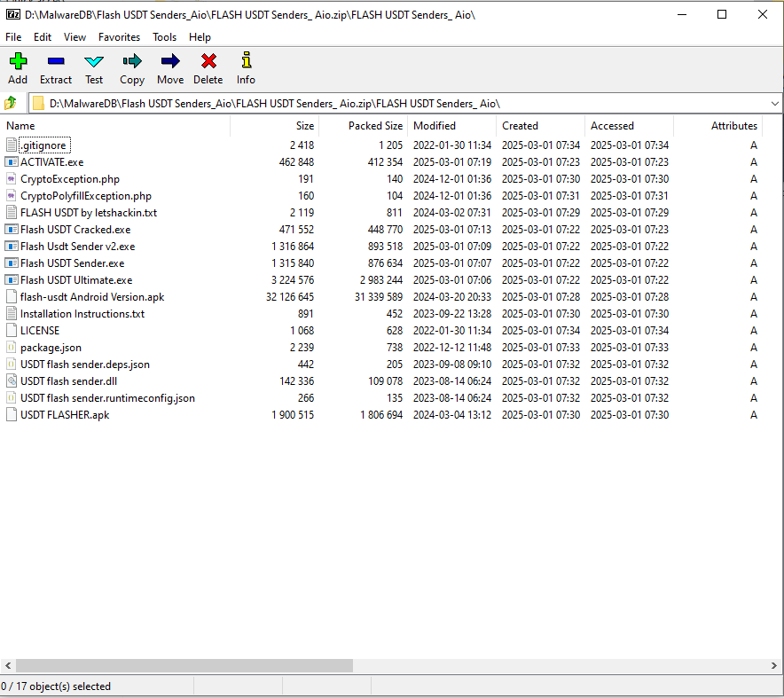Screen dimensions: 784x698
Task: Click the scrollbar left arrow
Action: pos(8,665)
